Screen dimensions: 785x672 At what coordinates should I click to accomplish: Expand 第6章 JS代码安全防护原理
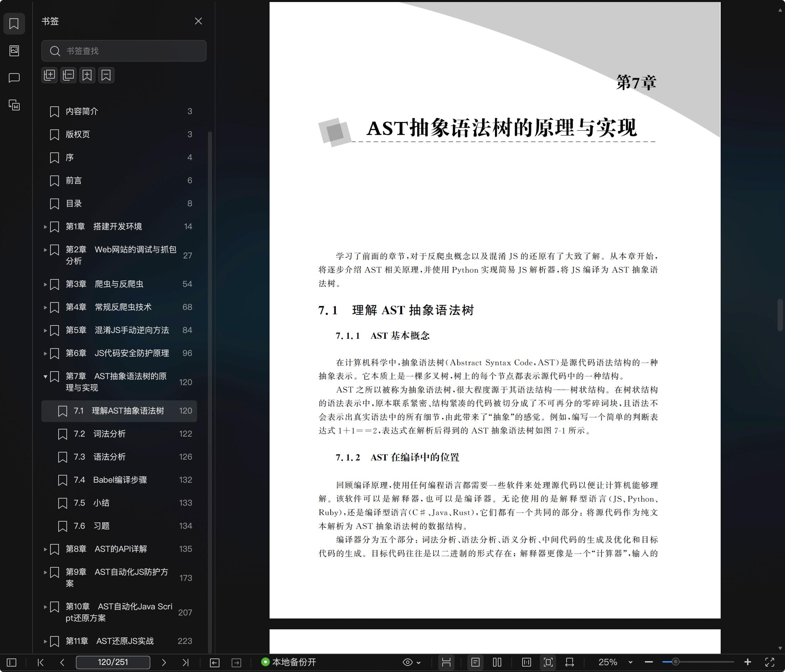click(x=45, y=354)
